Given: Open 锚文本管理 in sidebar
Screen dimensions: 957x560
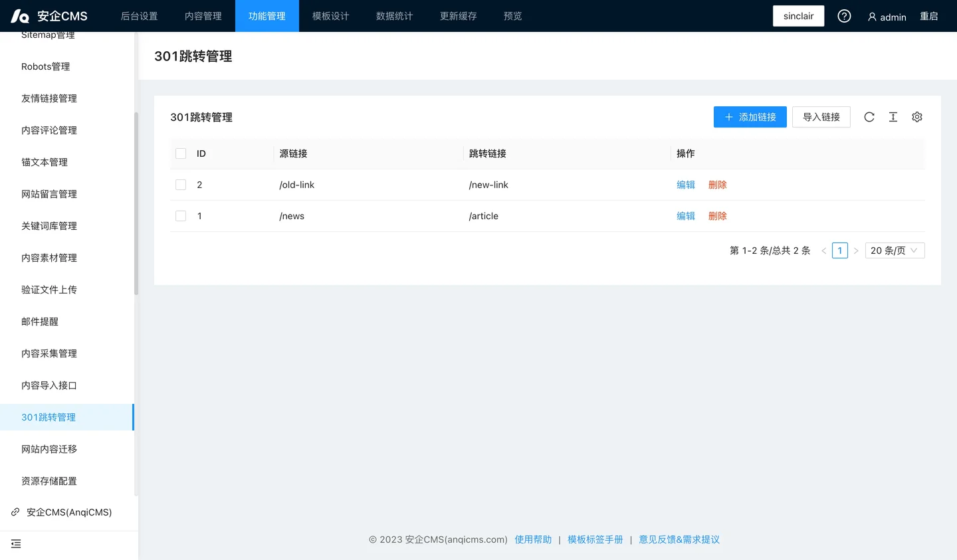Looking at the screenshot, I should (x=66, y=162).
